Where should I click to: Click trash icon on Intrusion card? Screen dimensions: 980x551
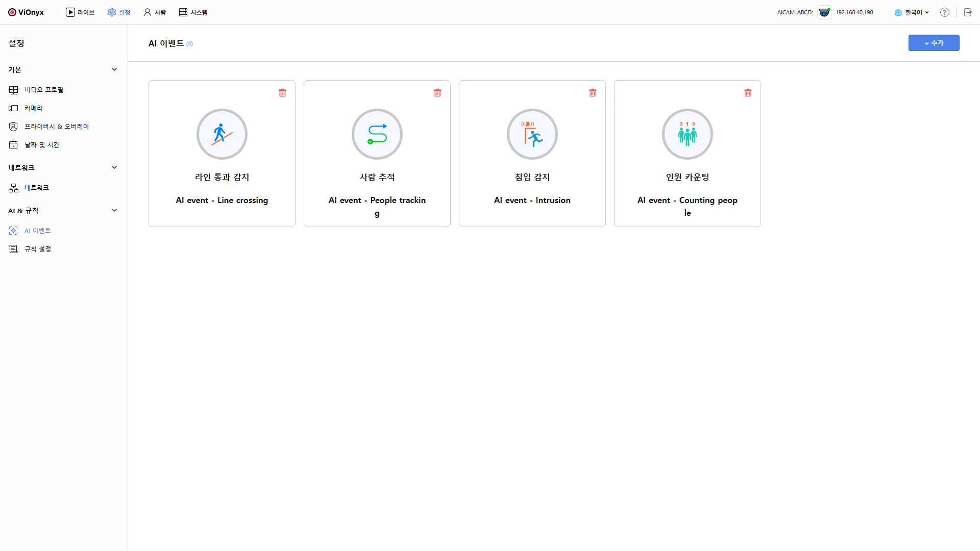(x=593, y=92)
